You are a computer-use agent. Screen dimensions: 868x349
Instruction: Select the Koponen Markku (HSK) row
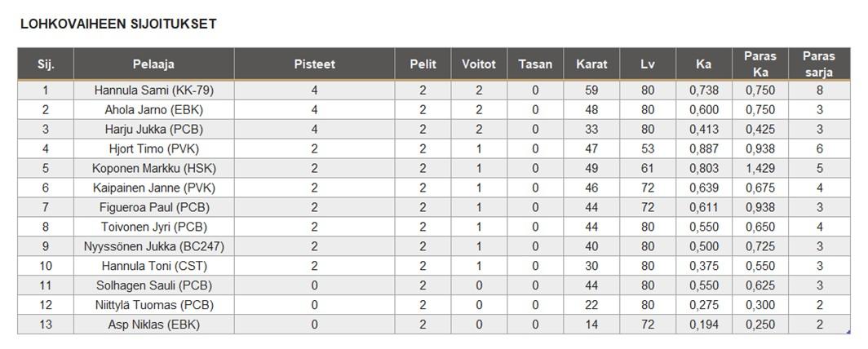point(153,169)
